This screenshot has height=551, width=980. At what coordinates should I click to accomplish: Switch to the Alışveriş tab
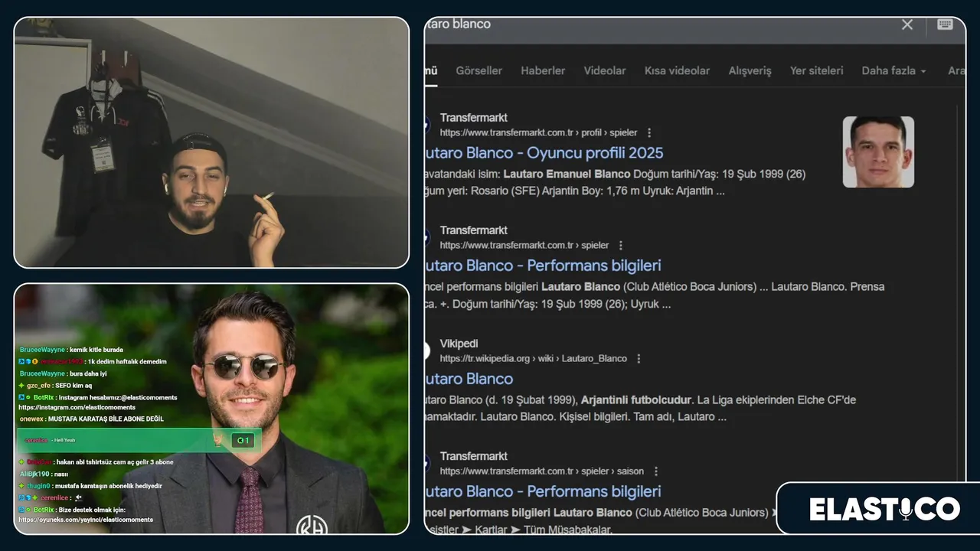(x=750, y=70)
